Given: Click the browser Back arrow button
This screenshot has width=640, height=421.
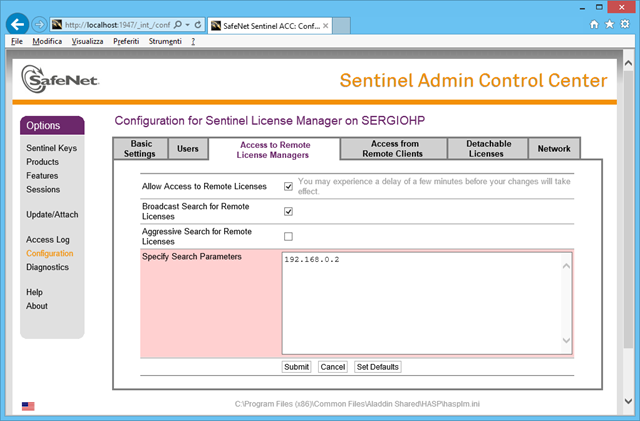Looking at the screenshot, I should tap(17, 25).
